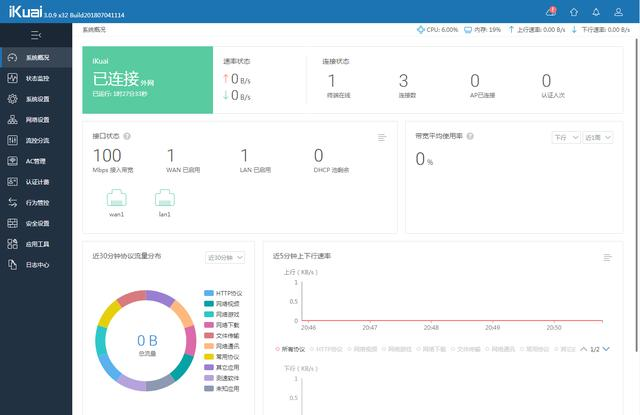
Task: Collapse the sidebar with the hamburger icon
Action: 36,35
